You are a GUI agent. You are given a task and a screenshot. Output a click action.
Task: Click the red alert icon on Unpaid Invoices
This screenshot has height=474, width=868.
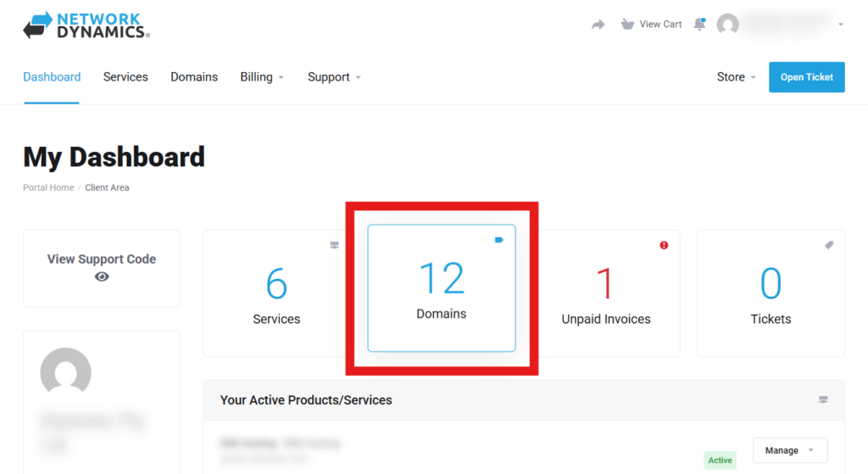[664, 245]
